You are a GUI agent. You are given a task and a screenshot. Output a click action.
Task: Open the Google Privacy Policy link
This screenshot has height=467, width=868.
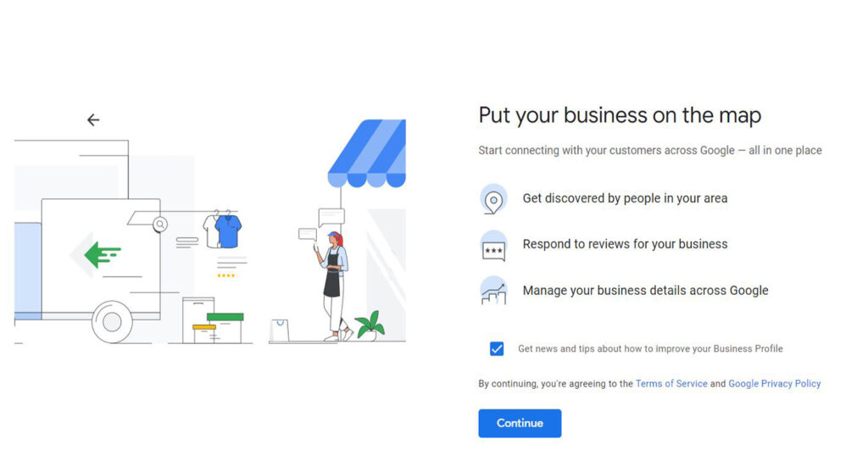point(775,383)
